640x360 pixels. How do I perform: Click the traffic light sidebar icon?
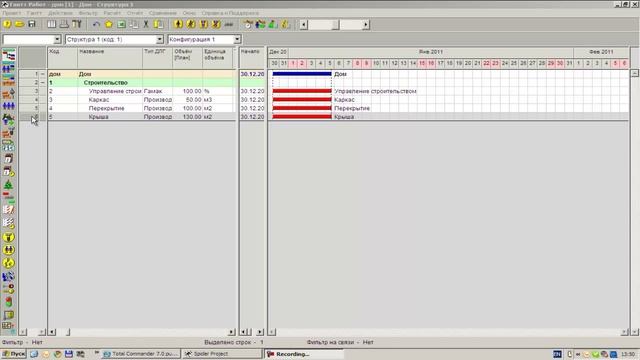click(x=9, y=302)
